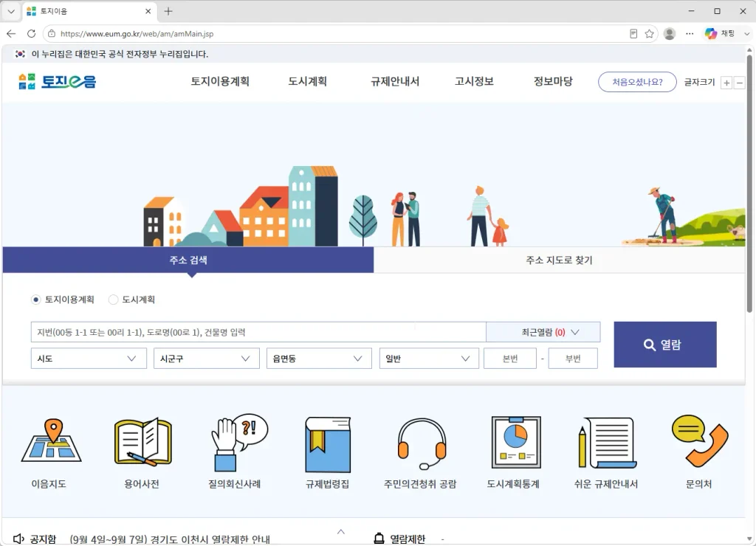
Task: Click the 처음오셨나요? button
Action: coord(637,82)
